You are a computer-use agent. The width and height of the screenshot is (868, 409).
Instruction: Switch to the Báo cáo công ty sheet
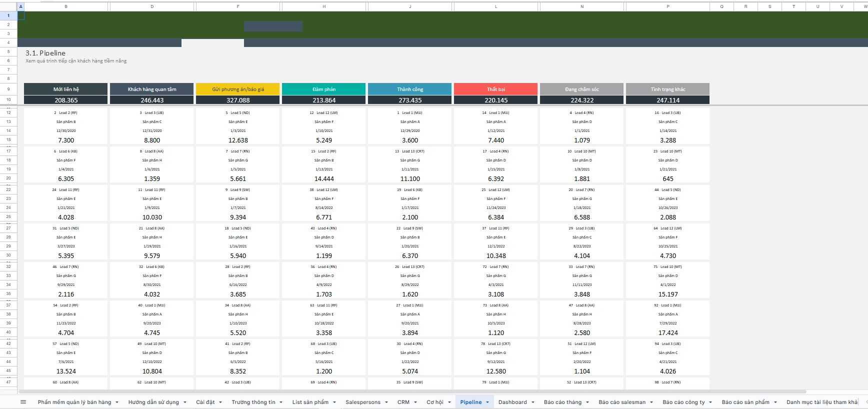click(x=683, y=402)
